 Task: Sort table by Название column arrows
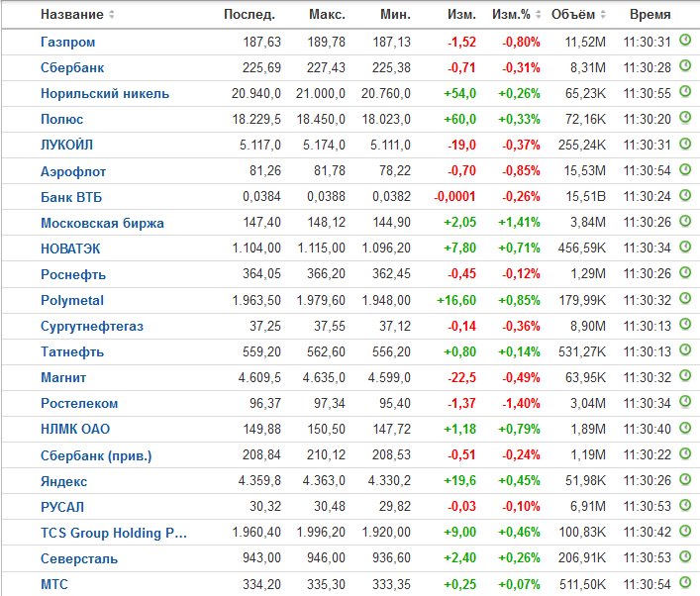(x=112, y=14)
